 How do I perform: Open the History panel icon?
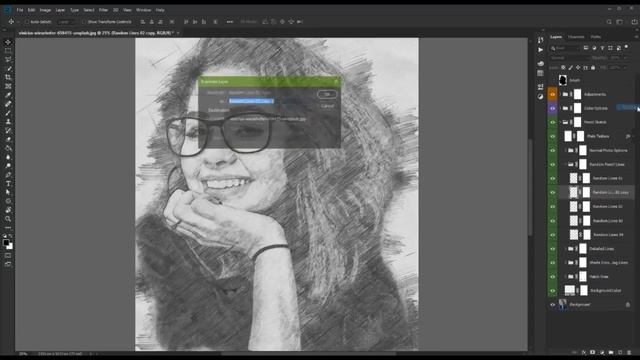[540, 40]
